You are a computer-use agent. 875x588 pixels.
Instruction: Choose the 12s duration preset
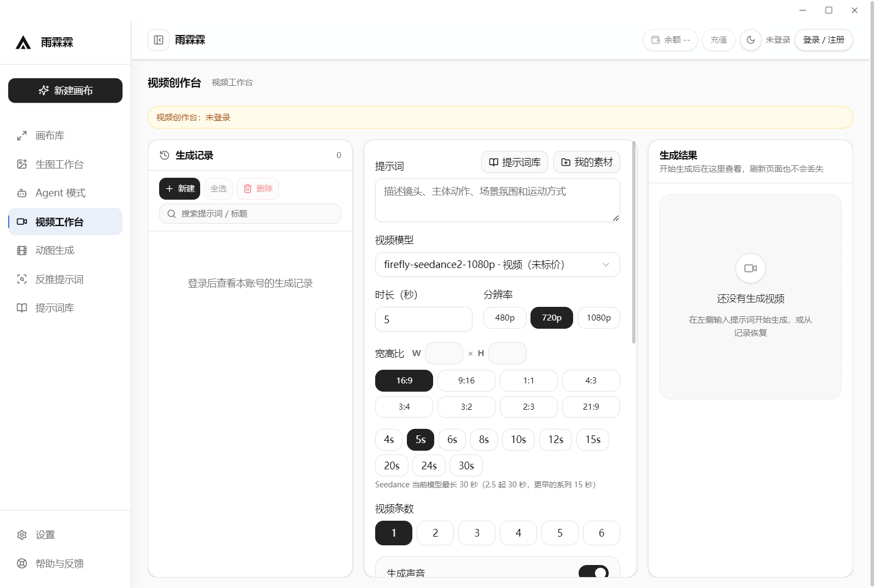pyautogui.click(x=556, y=440)
